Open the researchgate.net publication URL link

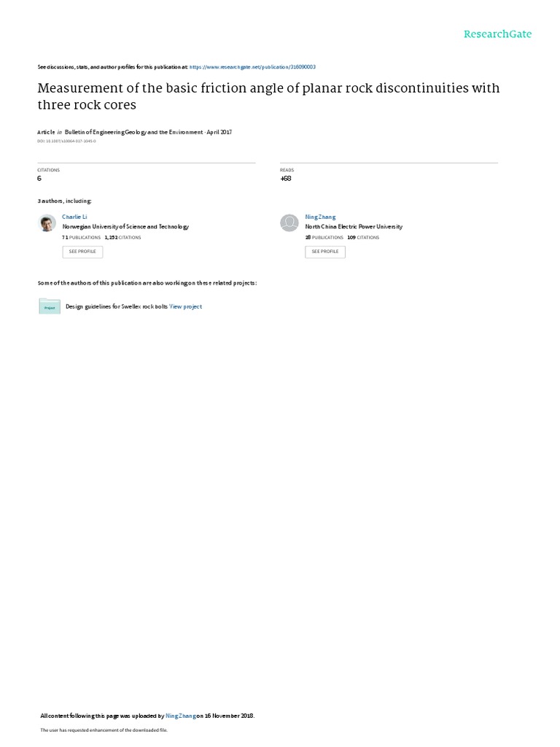tap(252, 67)
